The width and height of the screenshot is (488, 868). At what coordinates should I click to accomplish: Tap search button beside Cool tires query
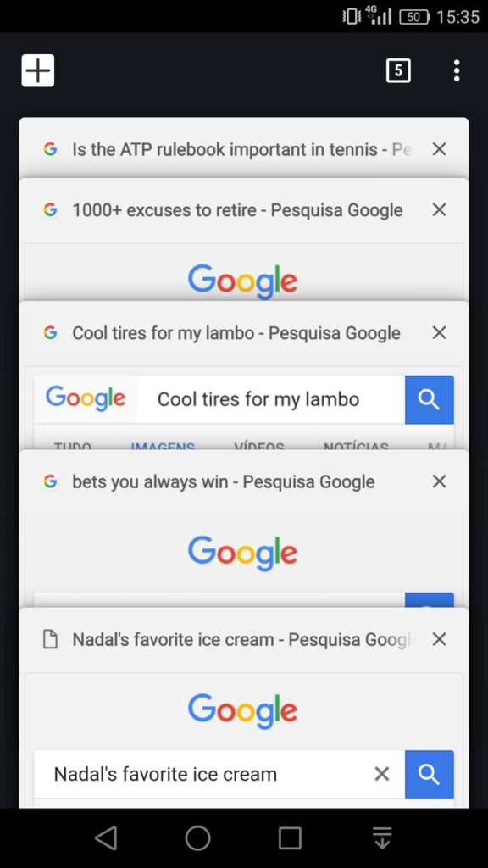(x=430, y=400)
